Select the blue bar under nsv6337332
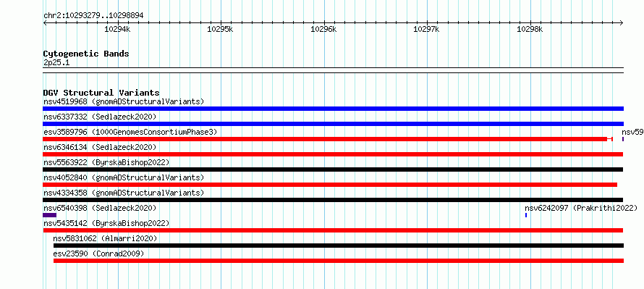This screenshot has width=644, height=289. tap(333, 124)
